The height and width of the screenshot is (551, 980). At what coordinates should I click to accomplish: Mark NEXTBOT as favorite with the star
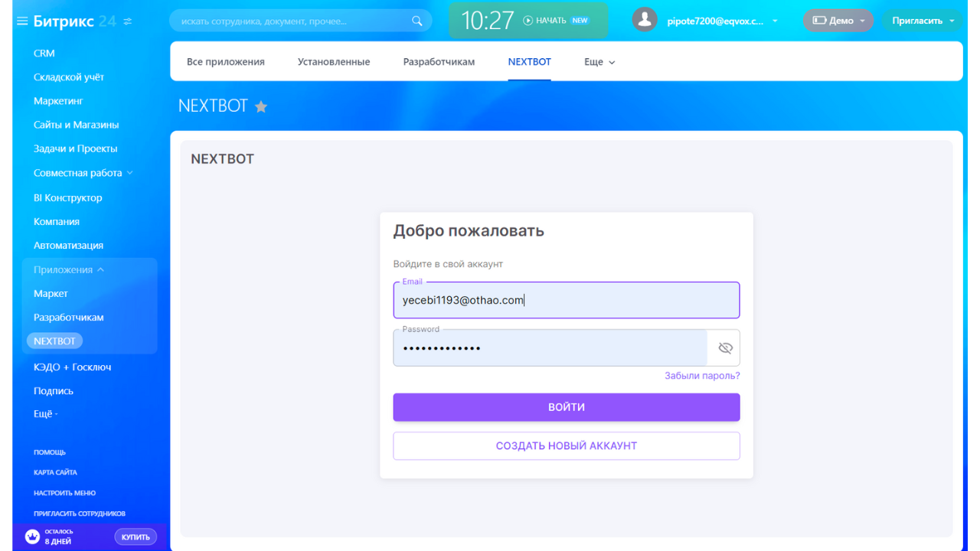[261, 106]
